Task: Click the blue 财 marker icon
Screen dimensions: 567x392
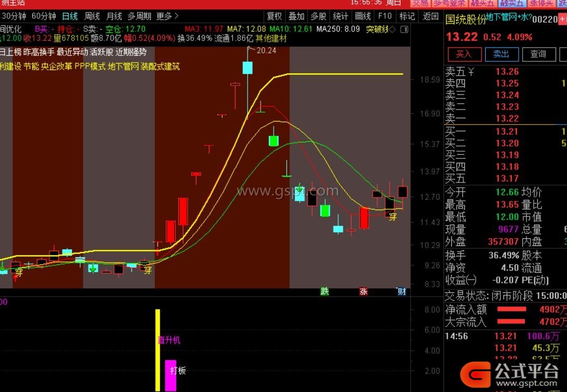Action: [402, 291]
